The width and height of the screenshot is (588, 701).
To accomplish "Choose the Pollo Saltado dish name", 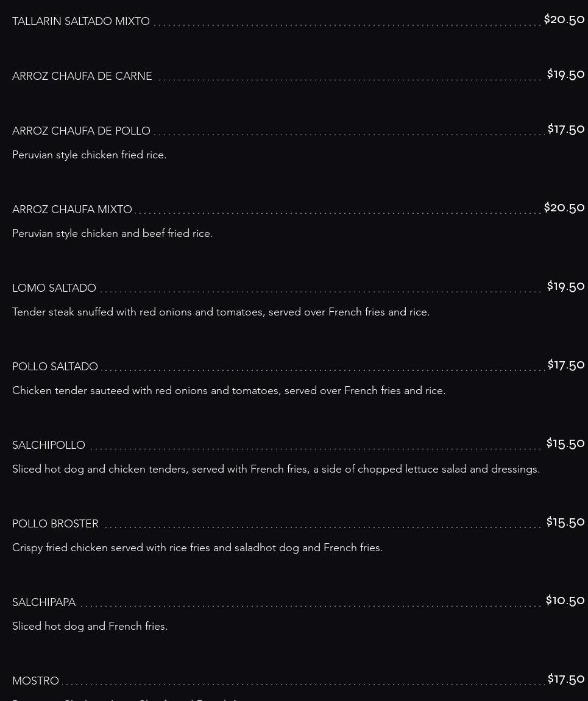I will [x=55, y=367].
